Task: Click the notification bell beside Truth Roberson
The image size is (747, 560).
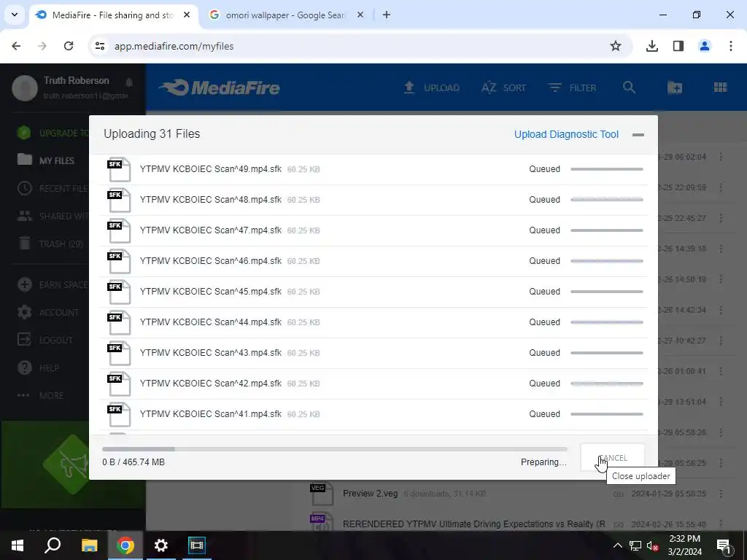Action: [x=129, y=82]
